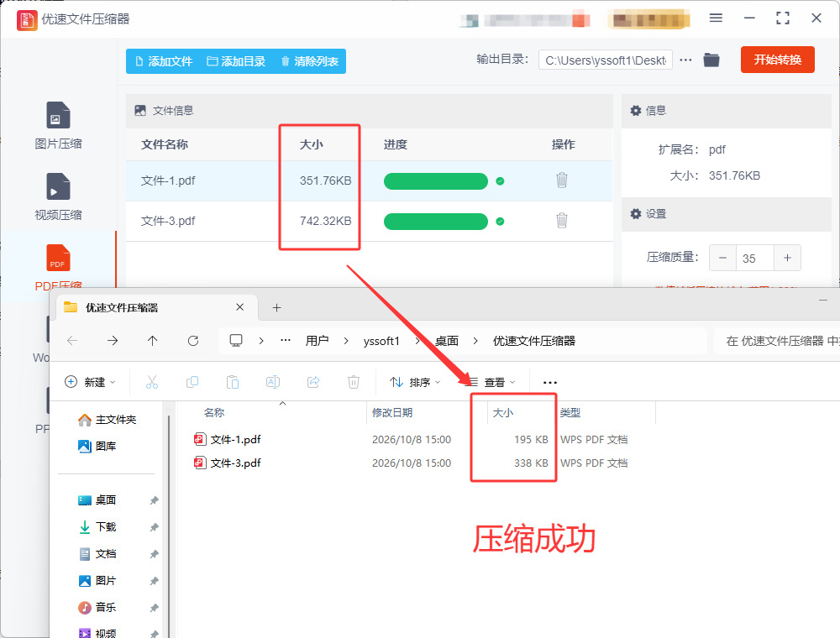Decrease compression quality with minus button
840x638 pixels.
click(722, 258)
